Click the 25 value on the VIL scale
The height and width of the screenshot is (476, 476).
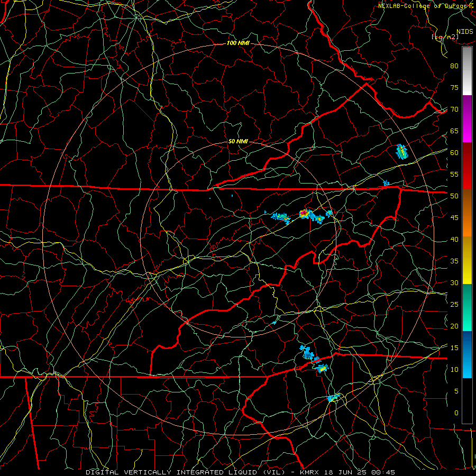click(x=454, y=305)
